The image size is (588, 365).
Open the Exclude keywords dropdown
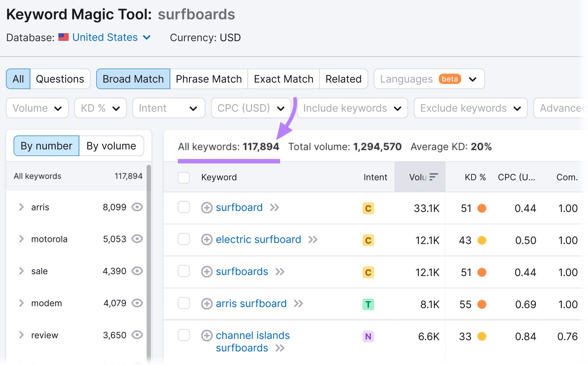[470, 108]
